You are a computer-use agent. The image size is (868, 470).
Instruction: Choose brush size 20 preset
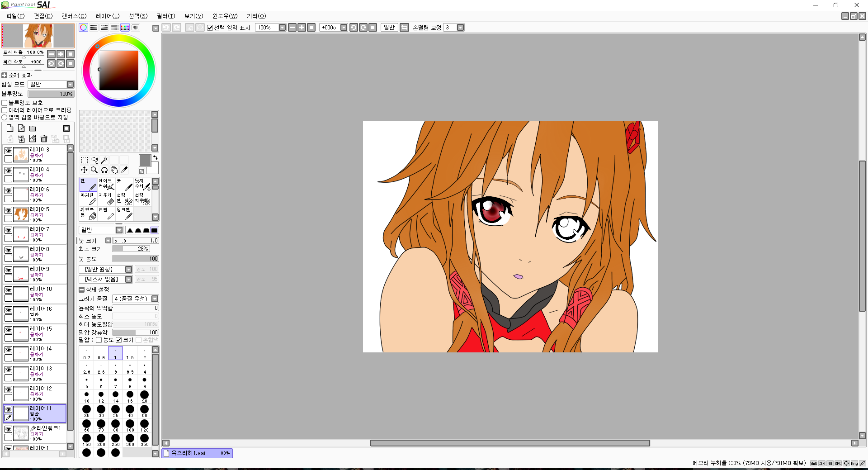point(145,396)
